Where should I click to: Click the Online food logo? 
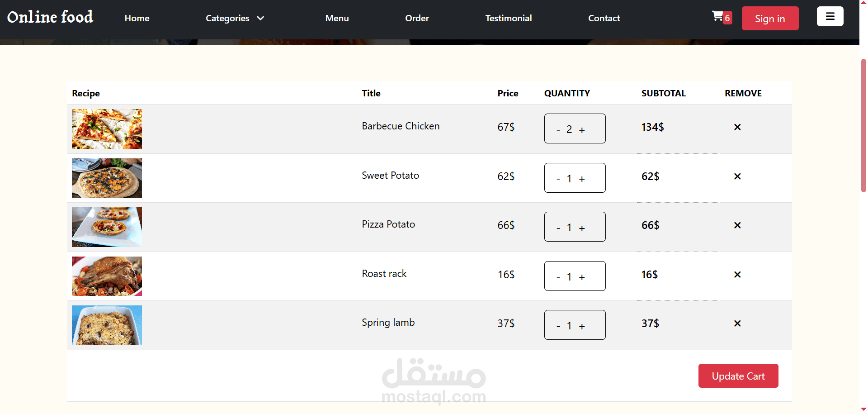click(x=50, y=17)
